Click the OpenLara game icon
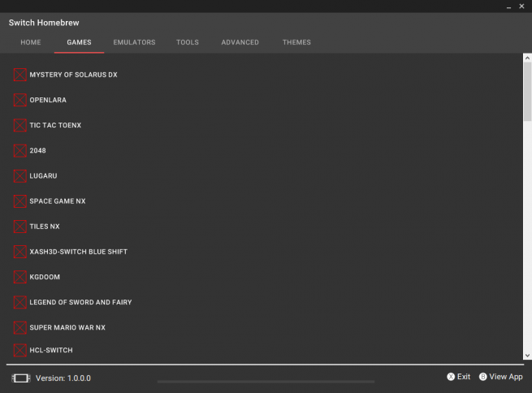Image resolution: width=532 pixels, height=393 pixels. coord(20,100)
